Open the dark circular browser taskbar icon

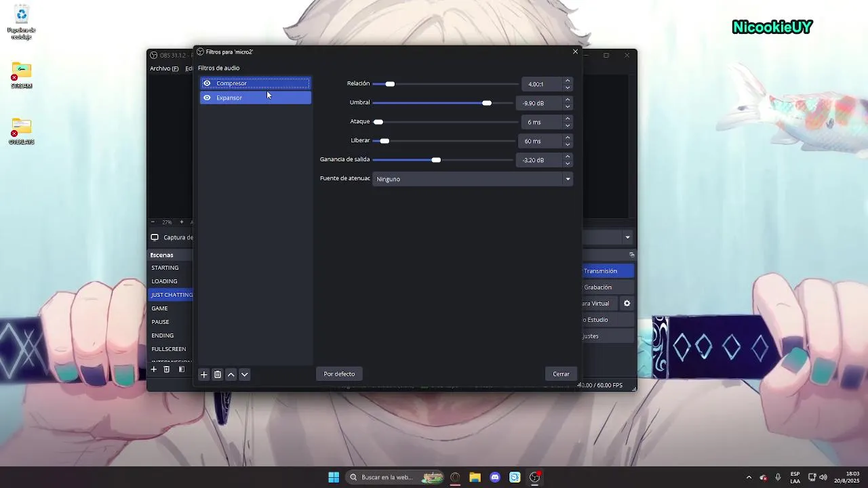pyautogui.click(x=455, y=477)
